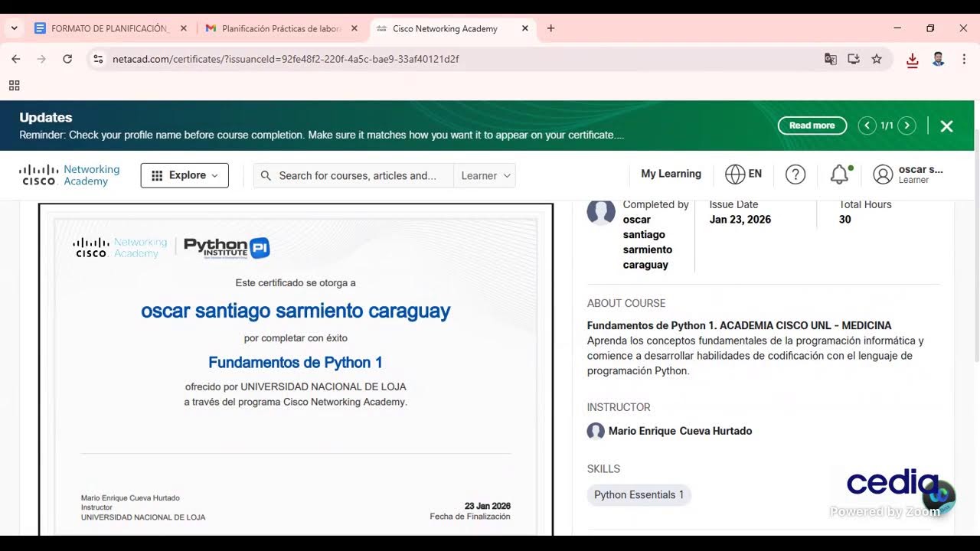Click the install app icon in address bar
Image resolution: width=980 pixels, height=551 pixels.
(854, 59)
